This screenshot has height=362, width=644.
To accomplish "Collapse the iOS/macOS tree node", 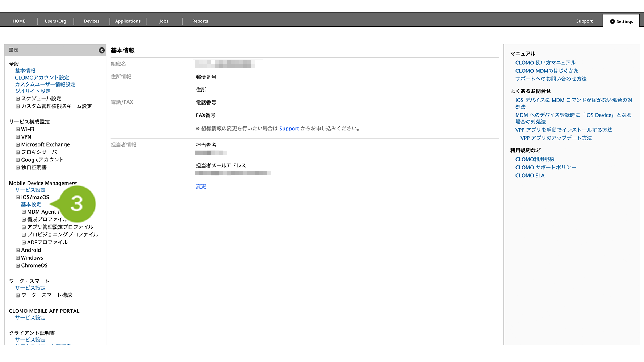I will pyautogui.click(x=18, y=198).
